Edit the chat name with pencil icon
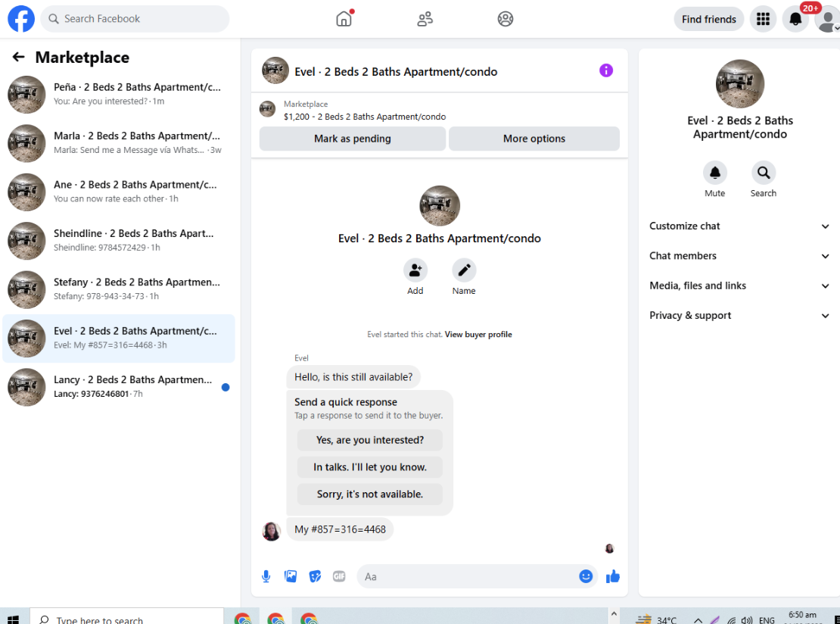The width and height of the screenshot is (840, 624). [464, 270]
